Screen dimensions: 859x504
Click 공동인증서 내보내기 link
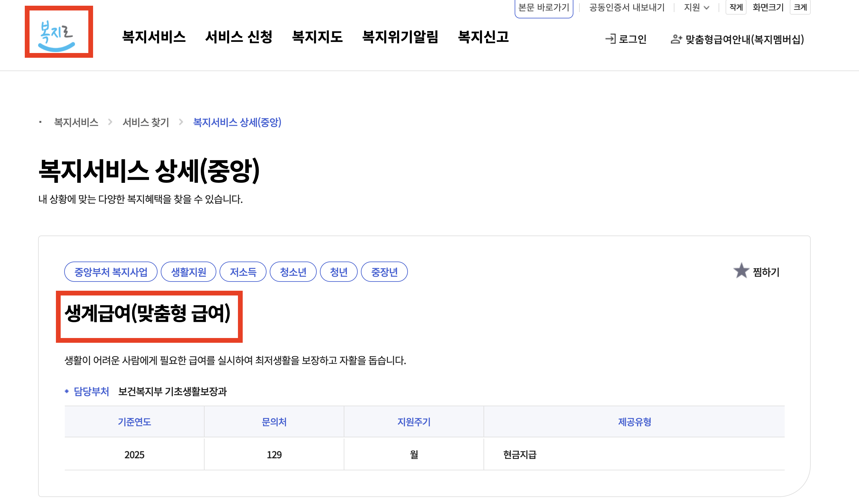pyautogui.click(x=626, y=8)
